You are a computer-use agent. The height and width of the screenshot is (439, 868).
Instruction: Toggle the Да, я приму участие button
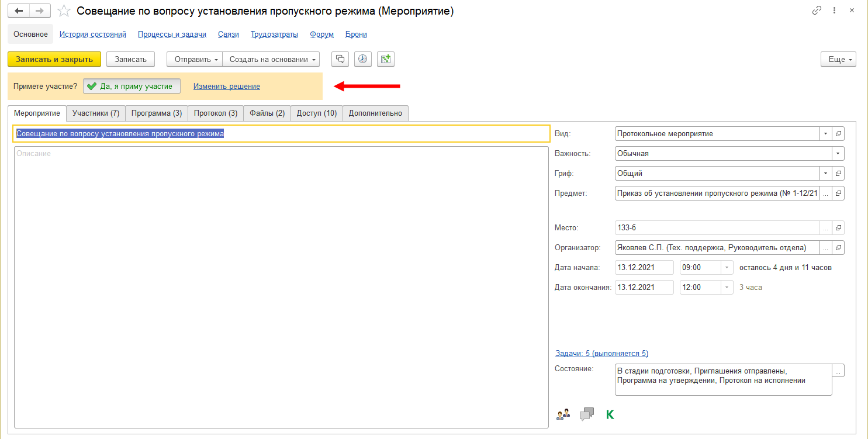tap(132, 86)
